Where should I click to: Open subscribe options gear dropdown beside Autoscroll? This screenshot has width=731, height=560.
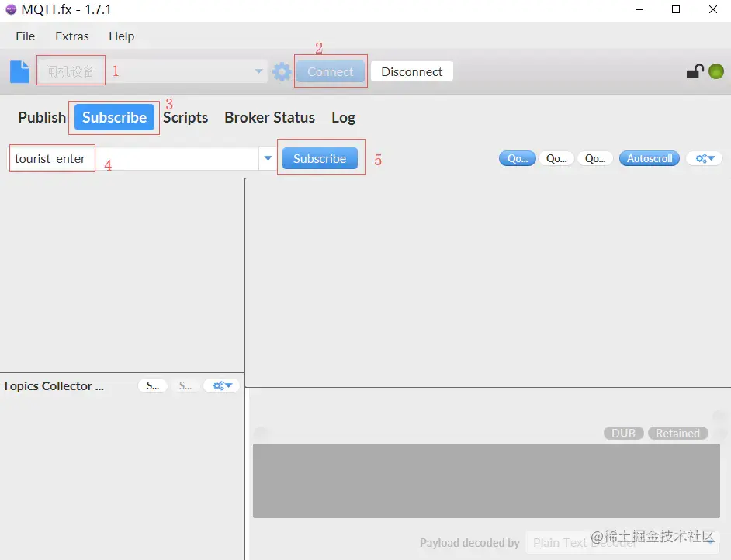pyautogui.click(x=705, y=158)
